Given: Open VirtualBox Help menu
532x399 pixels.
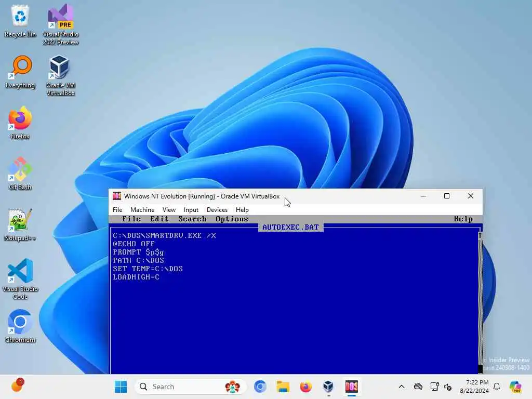Looking at the screenshot, I should pyautogui.click(x=242, y=210).
